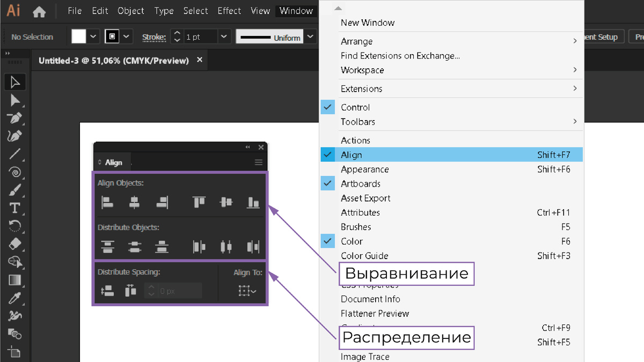
Task: Open the Effect menu
Action: (229, 11)
